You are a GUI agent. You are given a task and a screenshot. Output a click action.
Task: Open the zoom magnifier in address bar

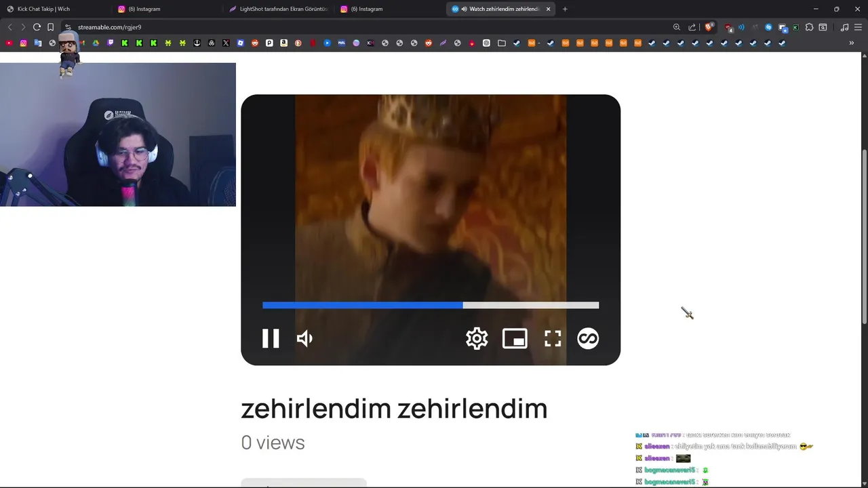(676, 27)
